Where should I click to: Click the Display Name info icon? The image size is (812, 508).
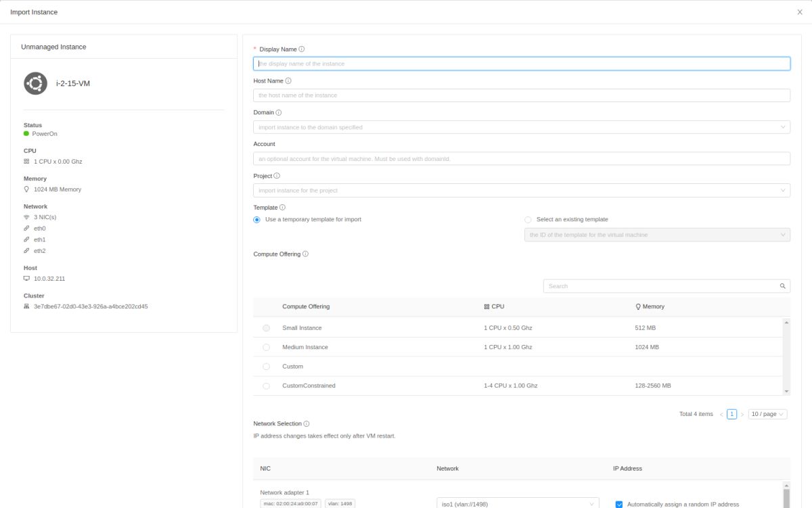(302, 49)
